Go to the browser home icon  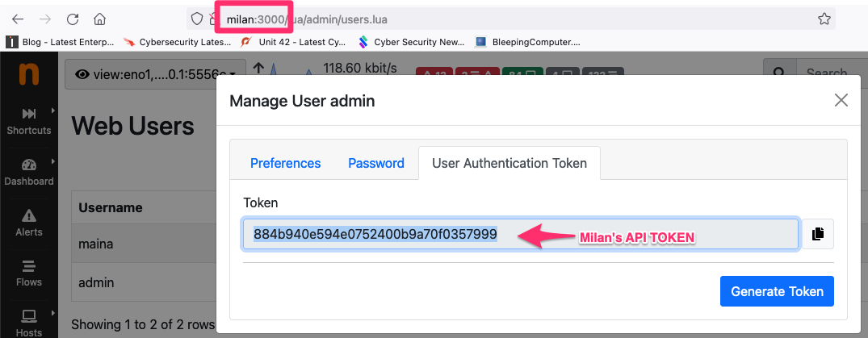click(x=99, y=19)
